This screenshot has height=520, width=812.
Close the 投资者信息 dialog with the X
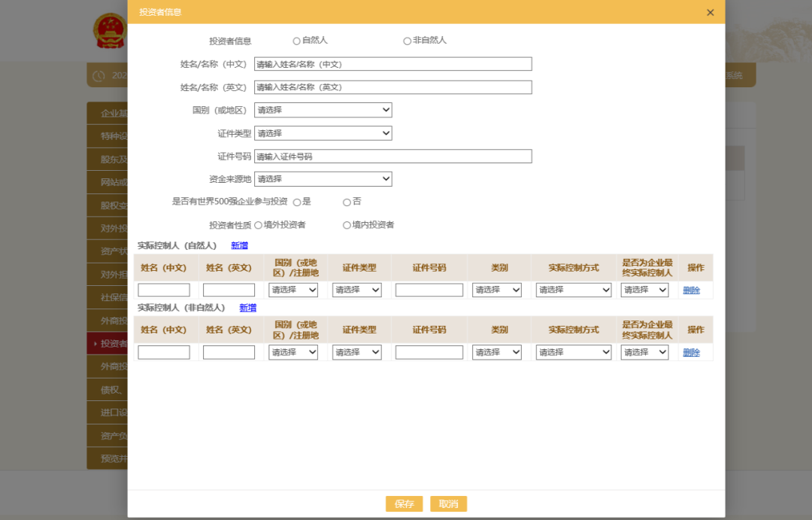tap(710, 12)
